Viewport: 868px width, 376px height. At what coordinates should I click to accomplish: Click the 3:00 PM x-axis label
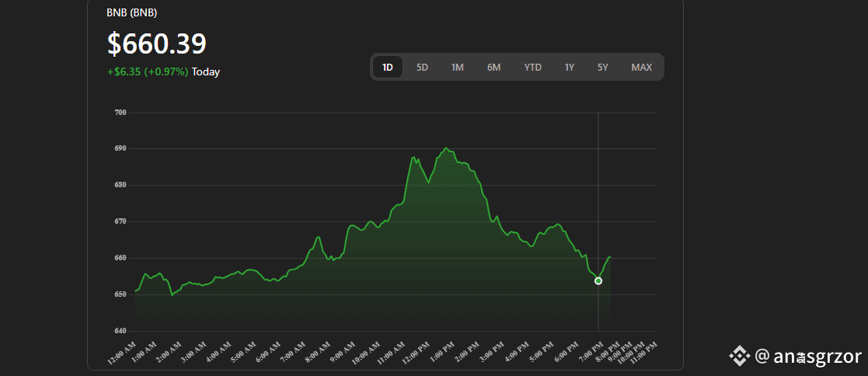490,353
